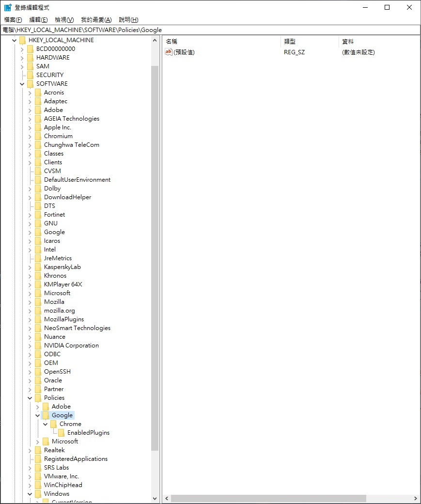This screenshot has height=504, width=421.
Task: Open the 檢視(V) menu
Action: pos(64,19)
